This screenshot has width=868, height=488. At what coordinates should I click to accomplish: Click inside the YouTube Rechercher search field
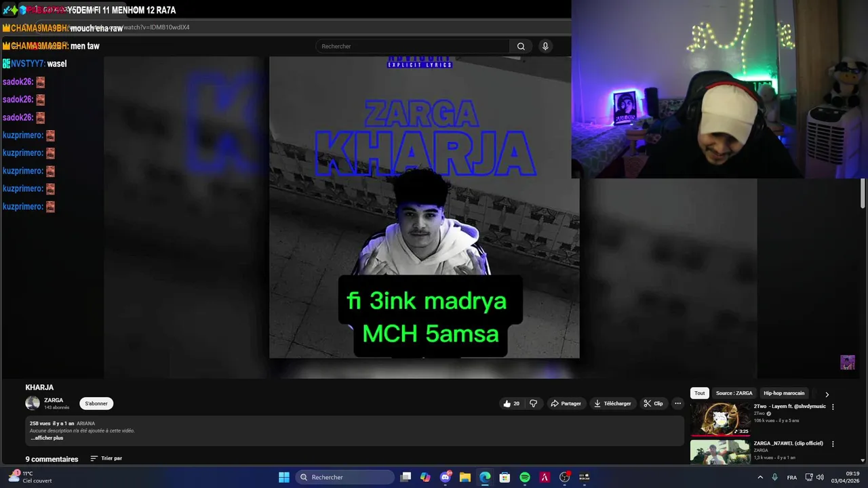click(x=413, y=46)
